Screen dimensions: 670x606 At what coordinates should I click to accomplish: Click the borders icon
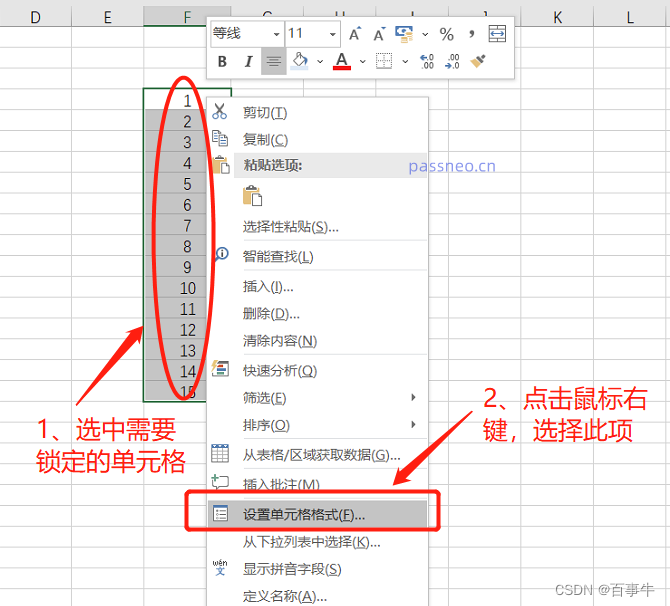384,61
